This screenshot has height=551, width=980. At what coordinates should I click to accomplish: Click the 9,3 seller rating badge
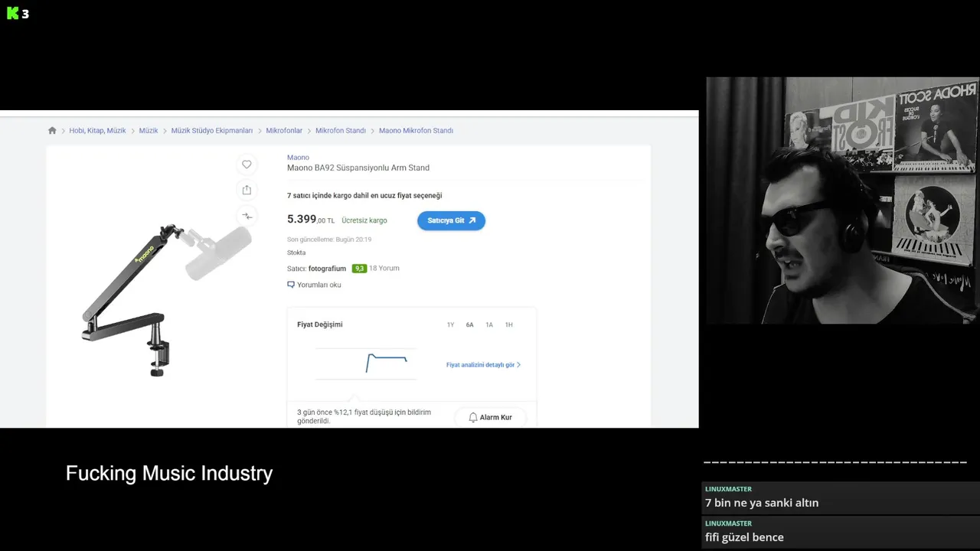point(359,269)
